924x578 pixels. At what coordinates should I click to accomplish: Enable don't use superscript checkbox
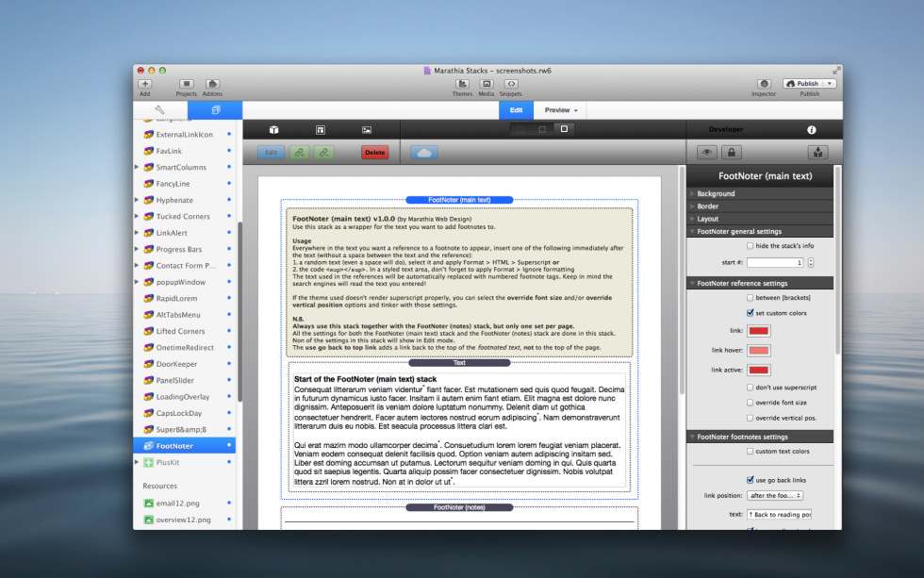point(751,388)
